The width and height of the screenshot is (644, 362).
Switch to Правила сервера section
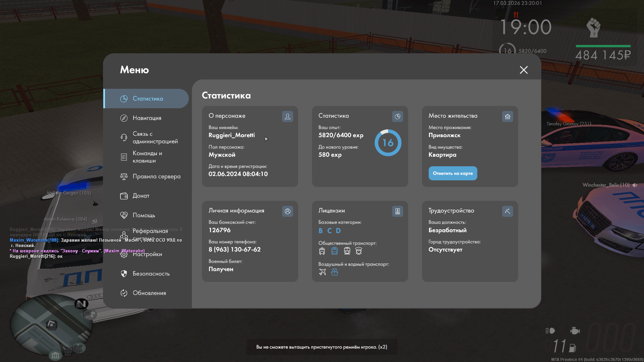(x=156, y=176)
